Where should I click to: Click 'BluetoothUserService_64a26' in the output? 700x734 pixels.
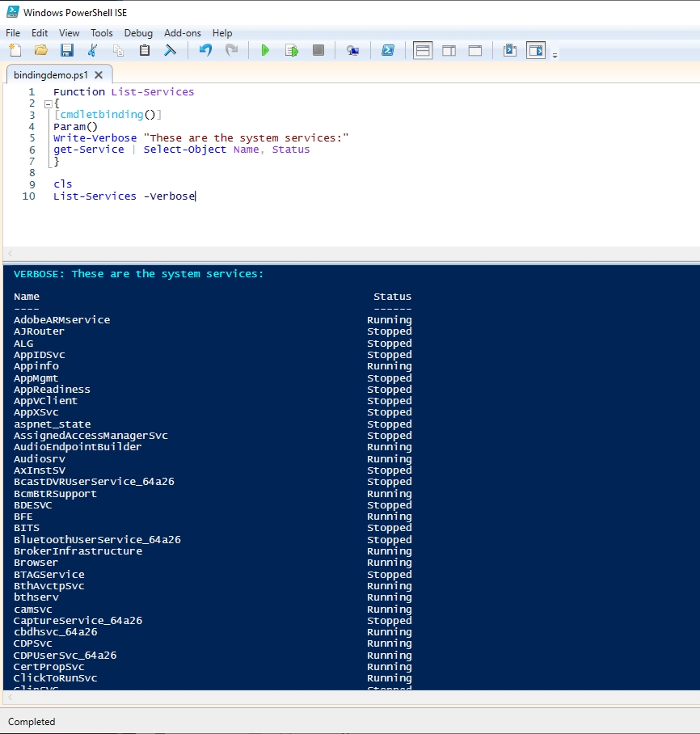coord(97,539)
